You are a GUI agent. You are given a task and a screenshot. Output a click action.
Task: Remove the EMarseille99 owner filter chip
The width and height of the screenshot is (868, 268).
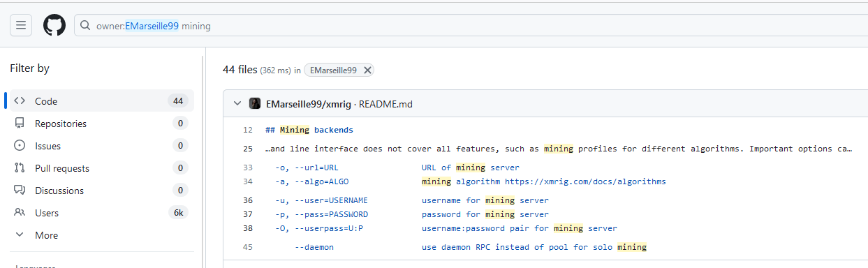click(x=367, y=70)
